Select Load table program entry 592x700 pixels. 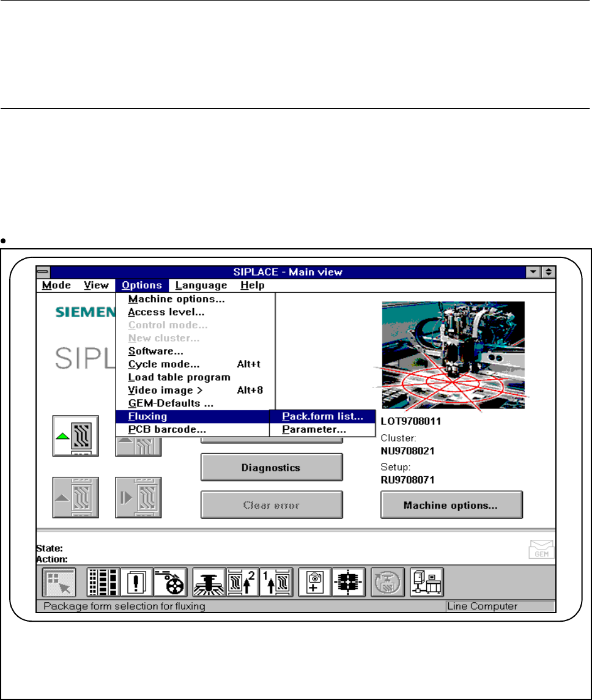coord(195,377)
